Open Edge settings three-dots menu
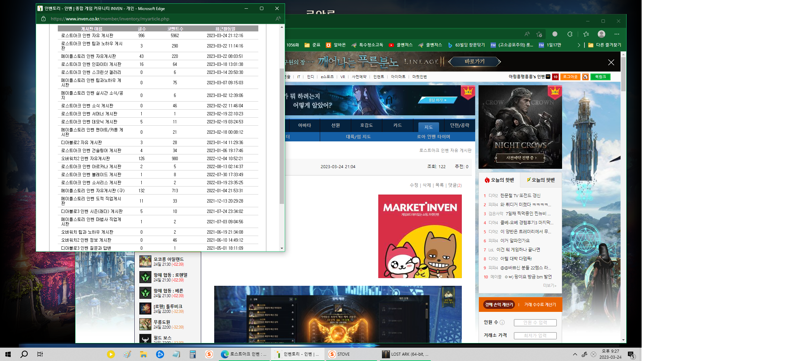 coord(616,34)
